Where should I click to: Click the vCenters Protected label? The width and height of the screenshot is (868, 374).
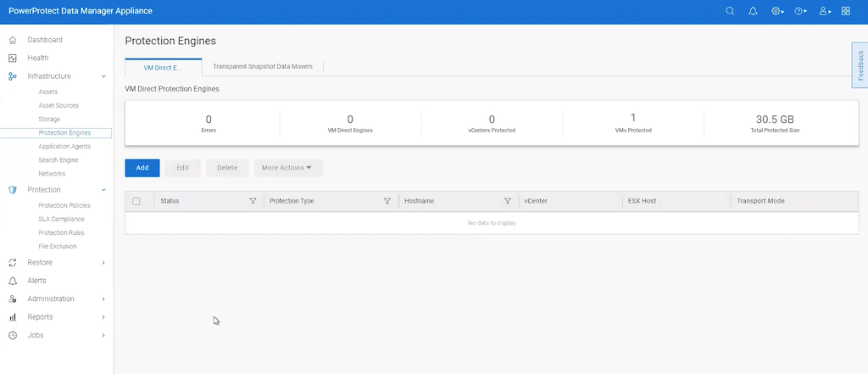(492, 131)
